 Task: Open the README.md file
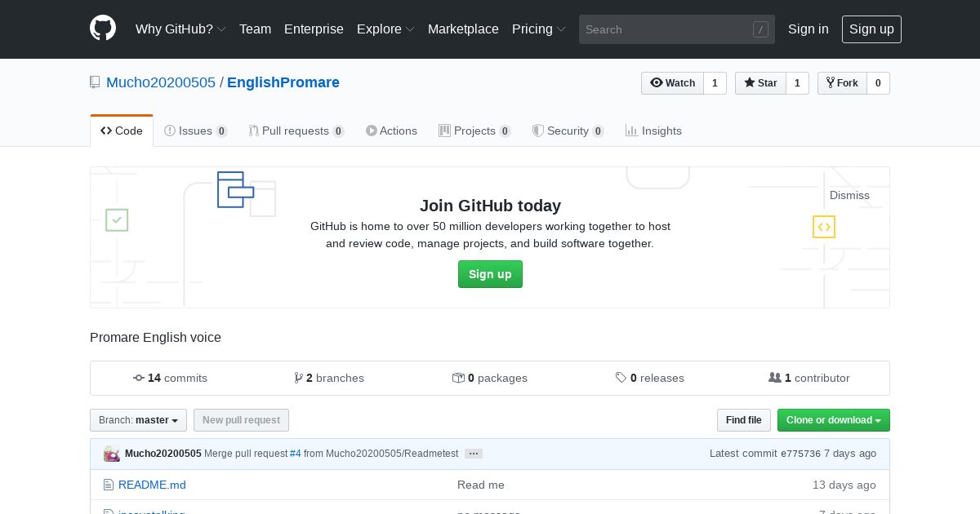(152, 485)
